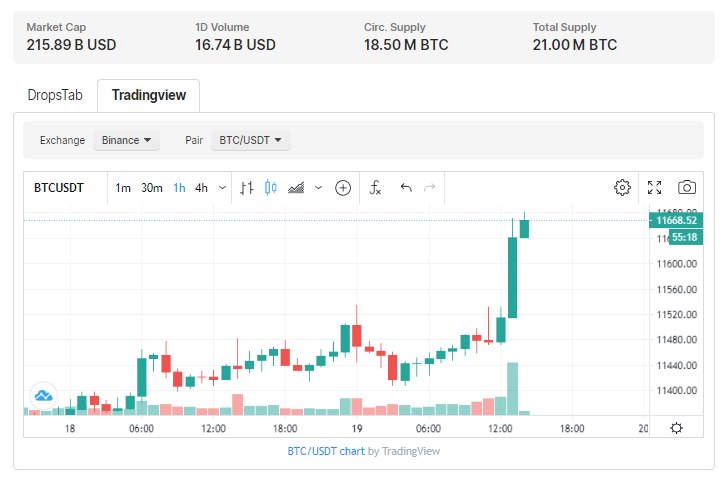Enter fullscreen mode for the chart

655,187
